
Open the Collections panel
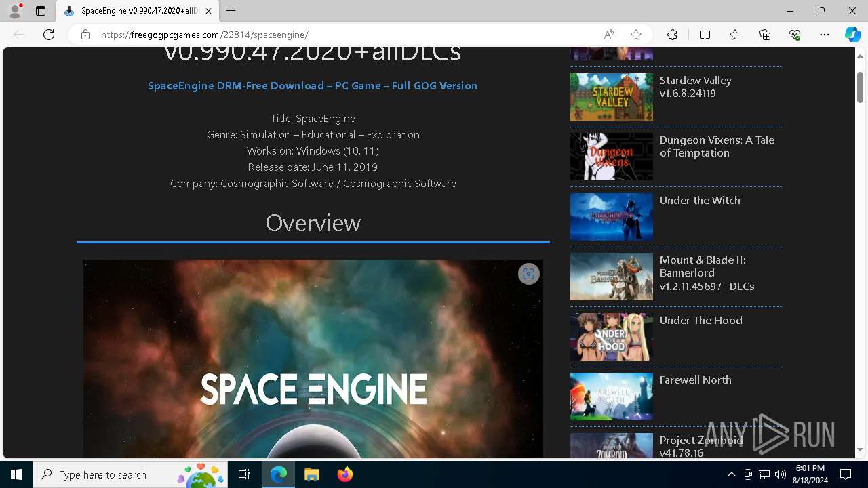pos(765,35)
